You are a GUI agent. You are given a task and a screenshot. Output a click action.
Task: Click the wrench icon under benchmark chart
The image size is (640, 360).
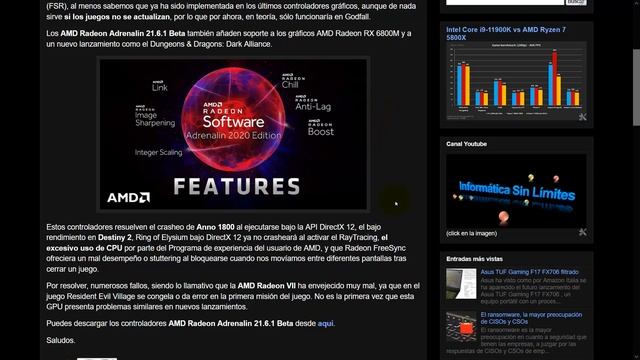pyautogui.click(x=582, y=117)
